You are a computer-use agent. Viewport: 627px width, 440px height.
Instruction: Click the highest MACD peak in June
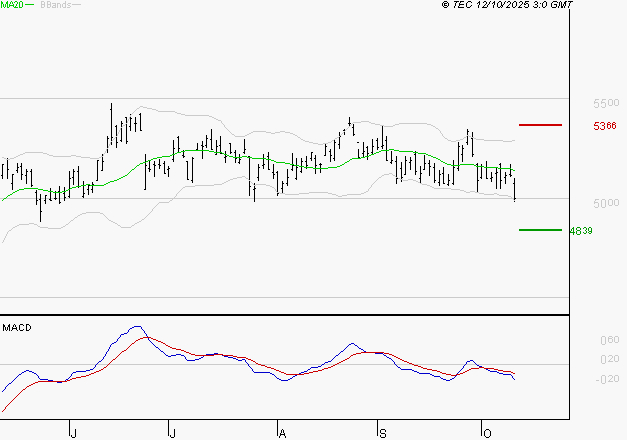point(136,327)
